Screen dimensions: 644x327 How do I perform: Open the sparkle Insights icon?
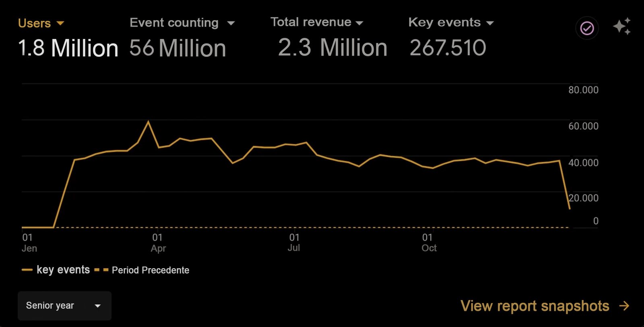(x=622, y=27)
